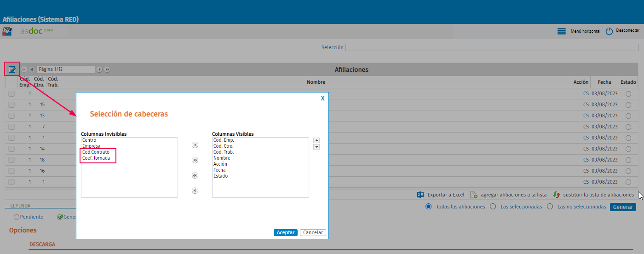Open the column header selection editor icon

pyautogui.click(x=12, y=69)
